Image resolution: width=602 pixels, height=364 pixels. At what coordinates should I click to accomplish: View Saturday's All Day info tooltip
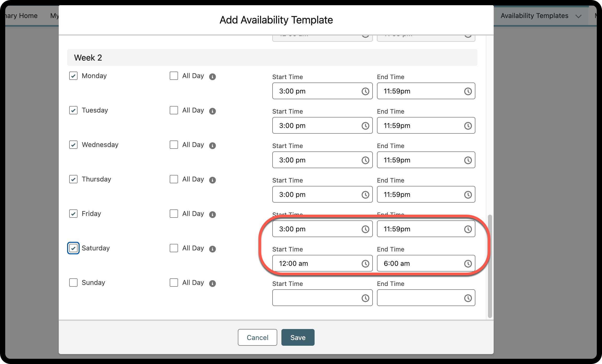213,249
